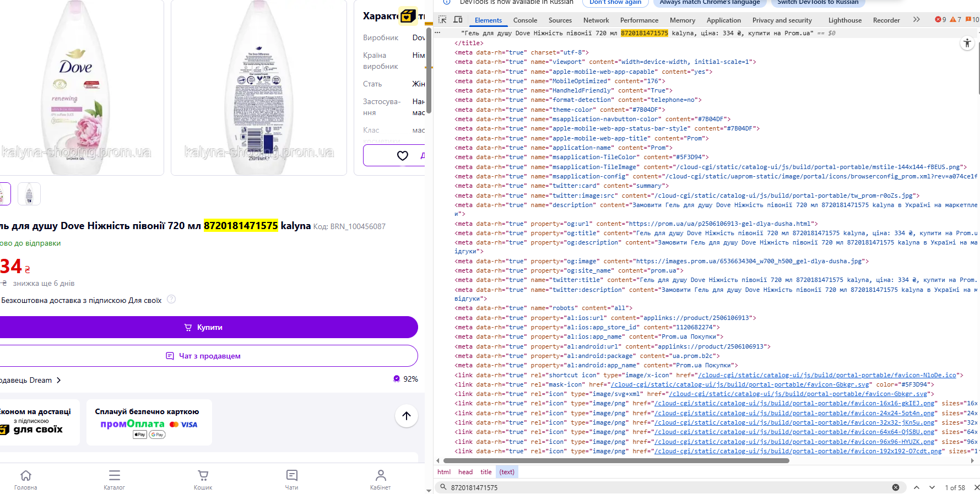The width and height of the screenshot is (980, 494).
Task: Open Каталог menu navigation icon
Action: pos(115,479)
